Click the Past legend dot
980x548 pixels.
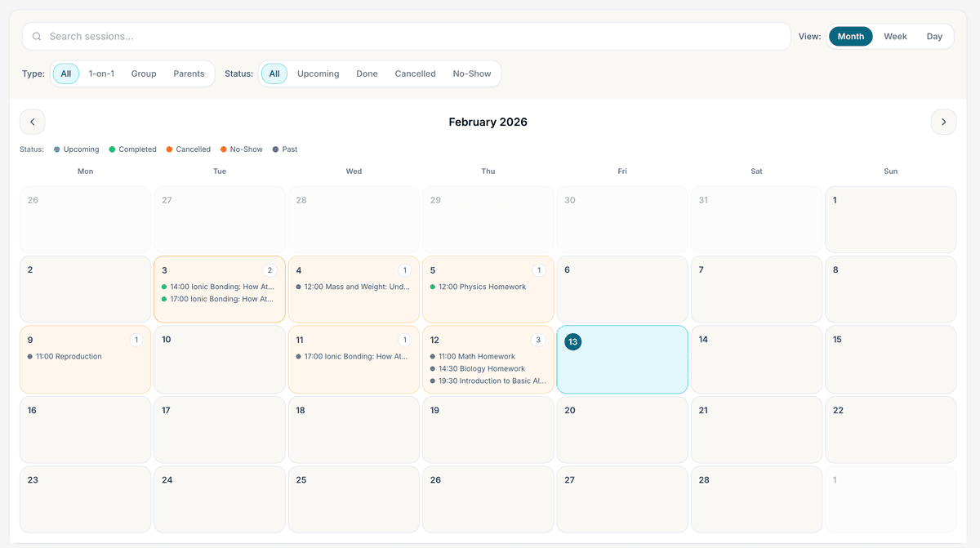pos(277,149)
